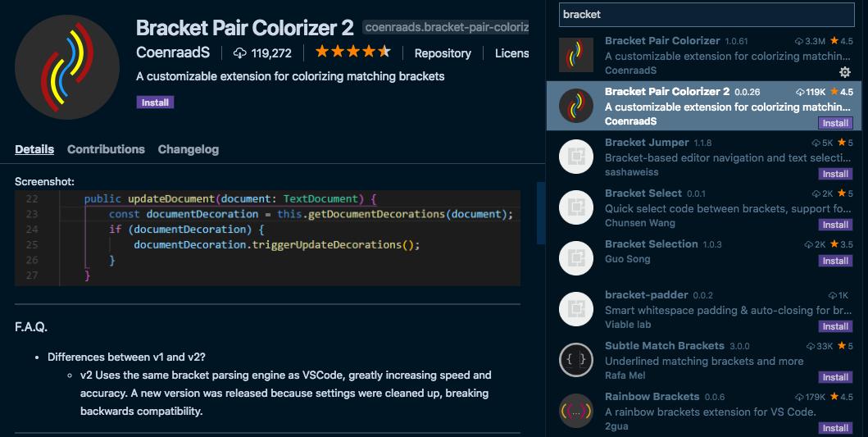Install Bracket Pair Colorizer 2 from details page

point(155,102)
